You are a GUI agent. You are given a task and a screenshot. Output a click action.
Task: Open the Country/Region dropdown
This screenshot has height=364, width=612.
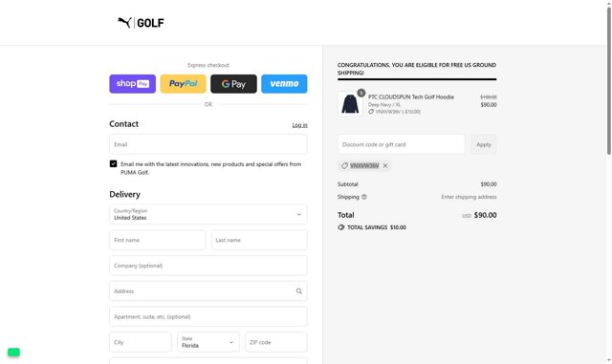208,214
